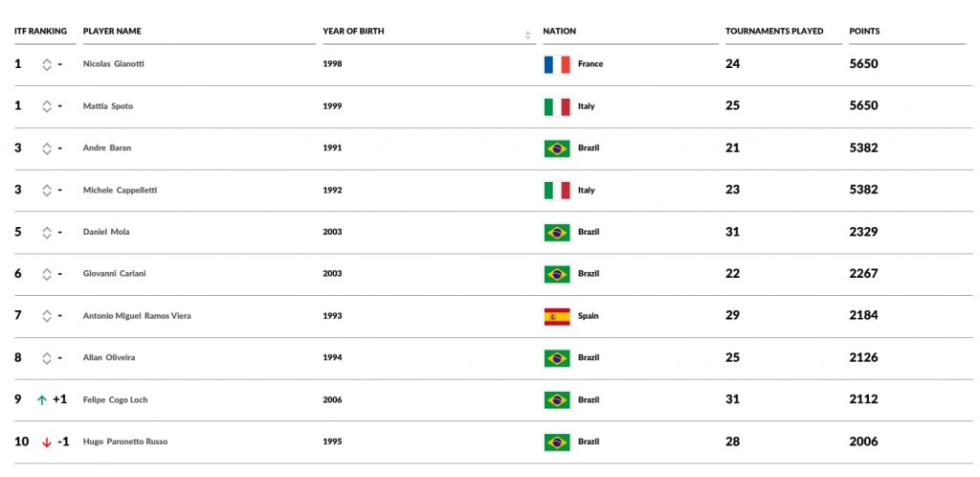Click rank change chevron for Allan Oliveira
This screenshot has width=980, height=477.
[x=46, y=358]
